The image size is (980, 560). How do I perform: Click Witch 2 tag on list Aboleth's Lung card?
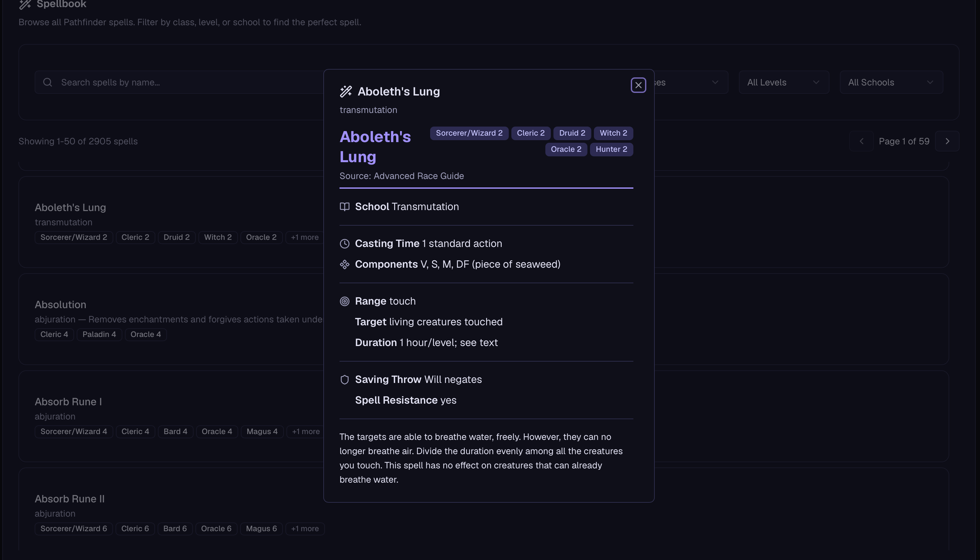click(x=218, y=237)
